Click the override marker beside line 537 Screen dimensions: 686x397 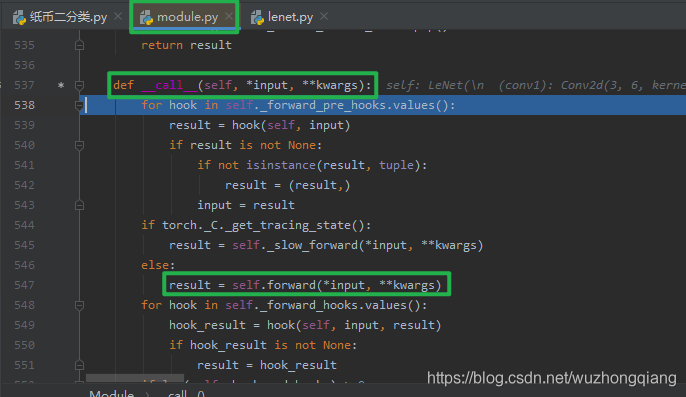(x=61, y=85)
